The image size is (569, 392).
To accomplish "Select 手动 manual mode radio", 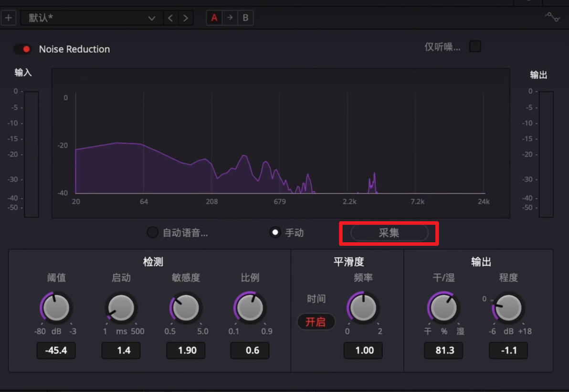I will click(x=275, y=233).
